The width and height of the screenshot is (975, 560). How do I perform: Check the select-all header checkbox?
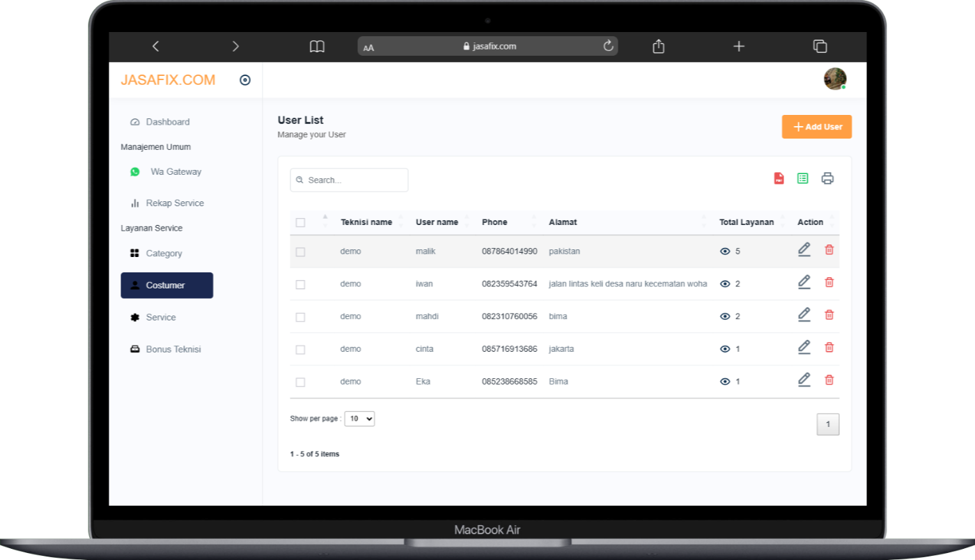click(x=300, y=222)
